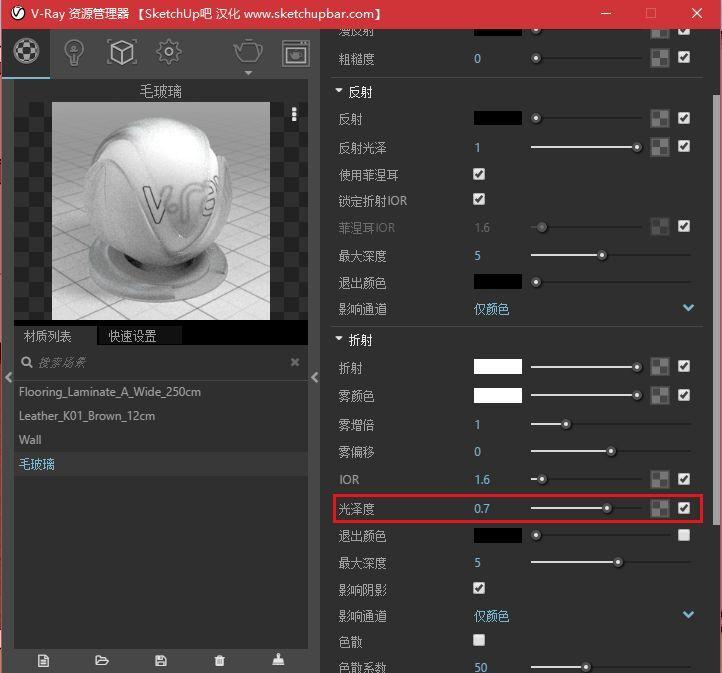Collapse the 折射 section
The image size is (722, 673).
(x=339, y=338)
